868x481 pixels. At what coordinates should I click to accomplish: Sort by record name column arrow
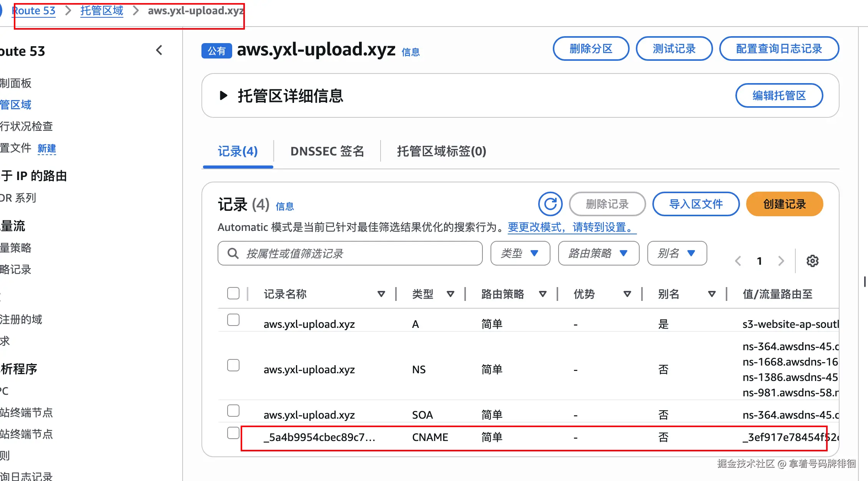(381, 294)
